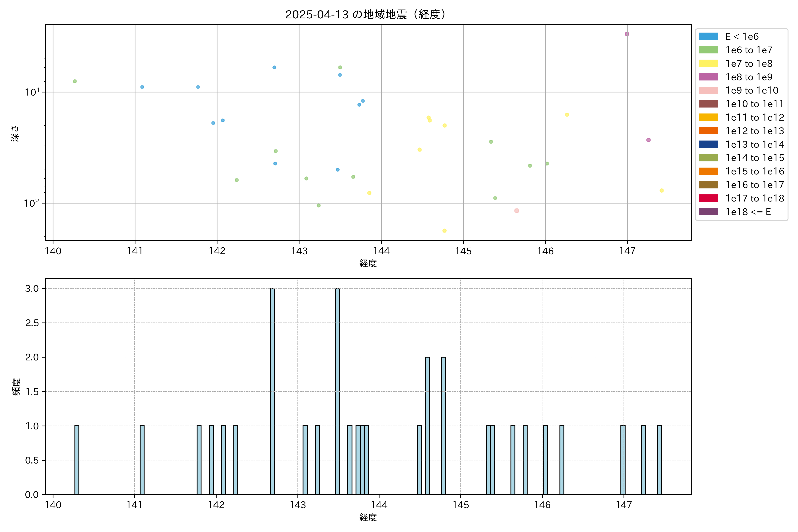Image resolution: width=798 pixels, height=532 pixels.
Task: Click the histogram bar of height 2 near 144.8
Action: [444, 425]
